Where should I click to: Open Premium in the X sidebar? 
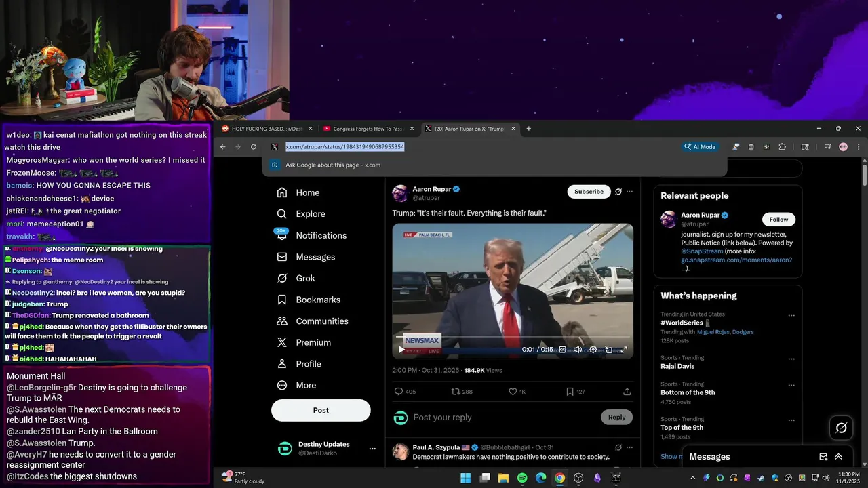pos(303,343)
